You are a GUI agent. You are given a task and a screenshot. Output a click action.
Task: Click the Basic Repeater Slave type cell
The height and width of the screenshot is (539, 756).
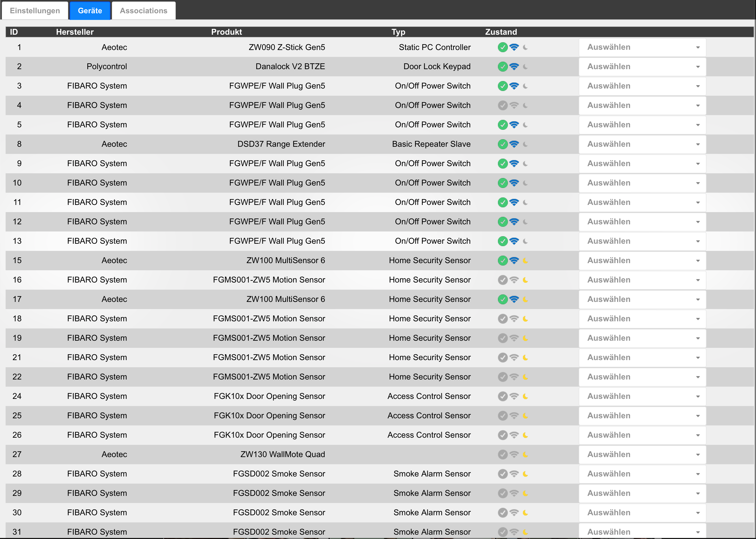pyautogui.click(x=431, y=144)
